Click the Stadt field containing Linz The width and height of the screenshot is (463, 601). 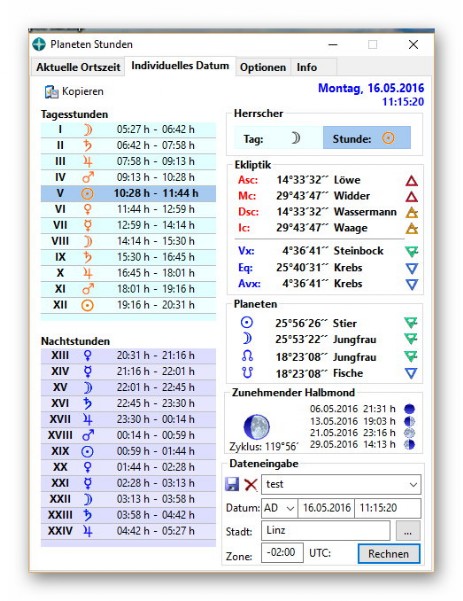[325, 530]
